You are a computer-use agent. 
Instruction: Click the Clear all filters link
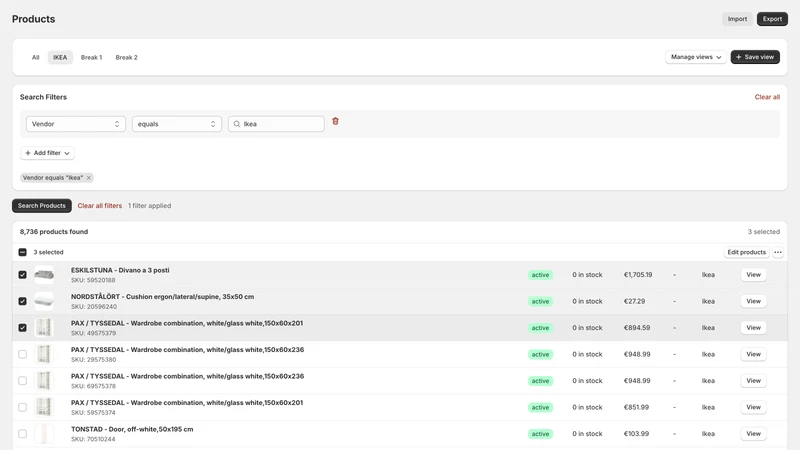coord(99,206)
